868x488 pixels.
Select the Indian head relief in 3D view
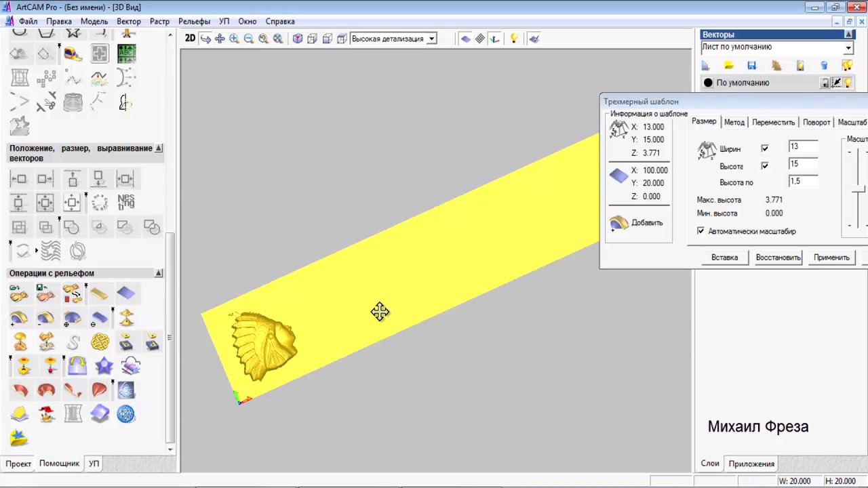point(263,346)
